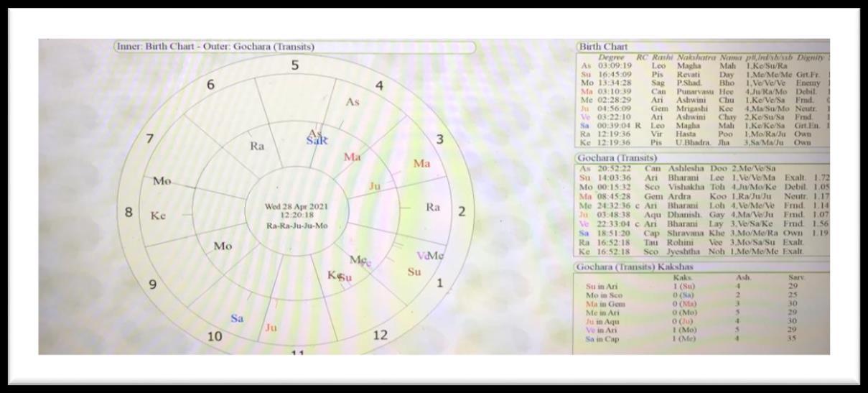Viewport: 868px width, 393px height.
Task: Click house number 4 on the chart wheel
Action: [x=379, y=85]
